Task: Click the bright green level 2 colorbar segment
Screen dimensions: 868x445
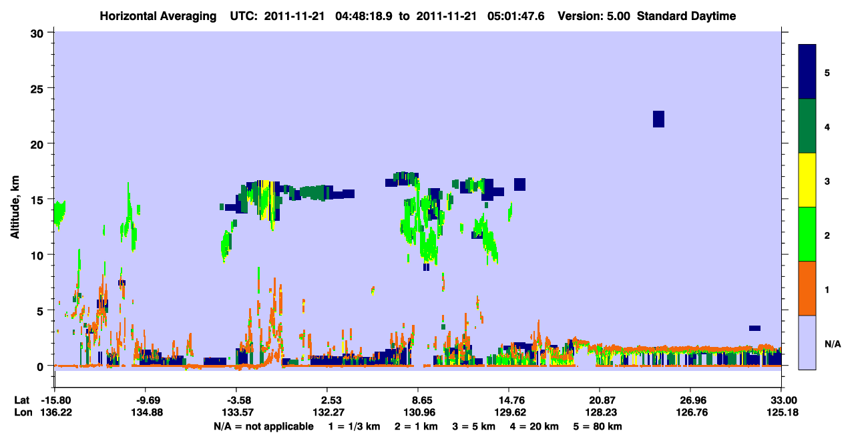Action: [807, 234]
